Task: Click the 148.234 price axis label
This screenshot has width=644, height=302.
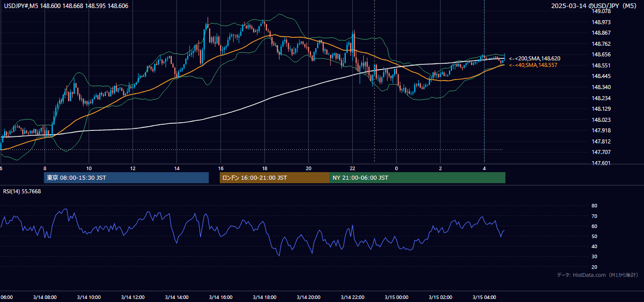Action: pyautogui.click(x=601, y=98)
